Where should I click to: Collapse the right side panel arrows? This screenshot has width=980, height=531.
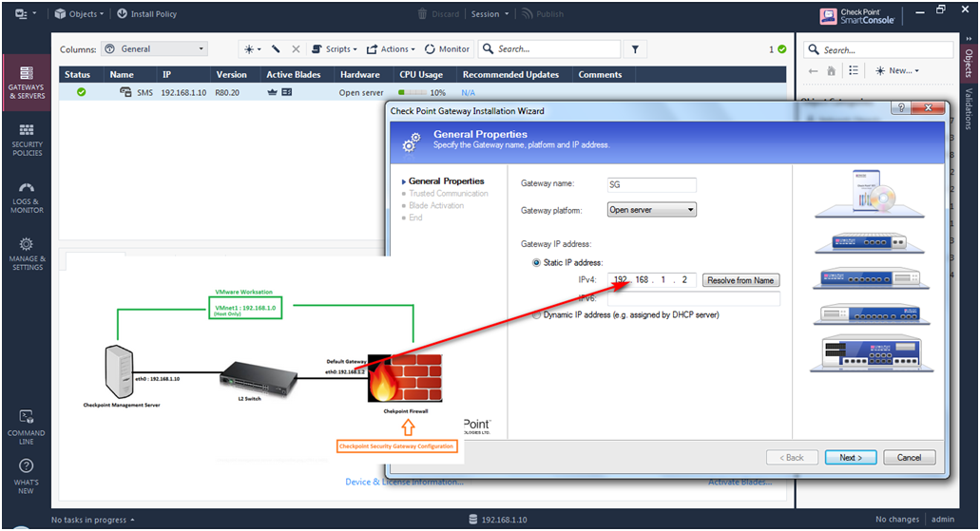click(x=969, y=39)
